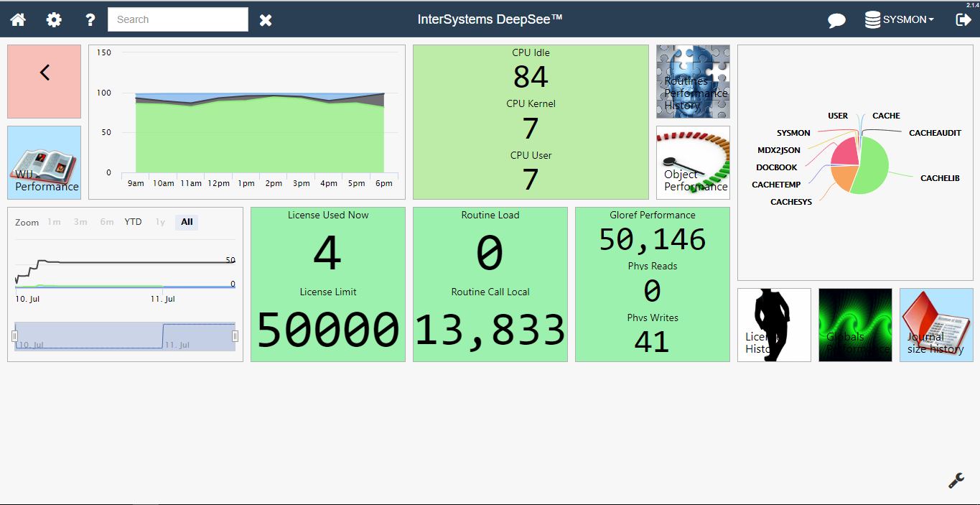Click the 6pm axis label
This screenshot has width=980, height=505.
click(x=384, y=183)
